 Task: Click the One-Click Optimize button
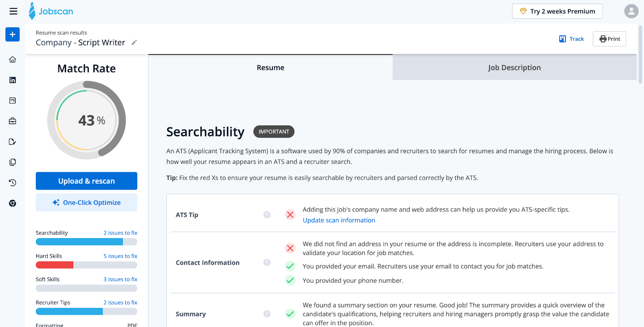point(87,203)
